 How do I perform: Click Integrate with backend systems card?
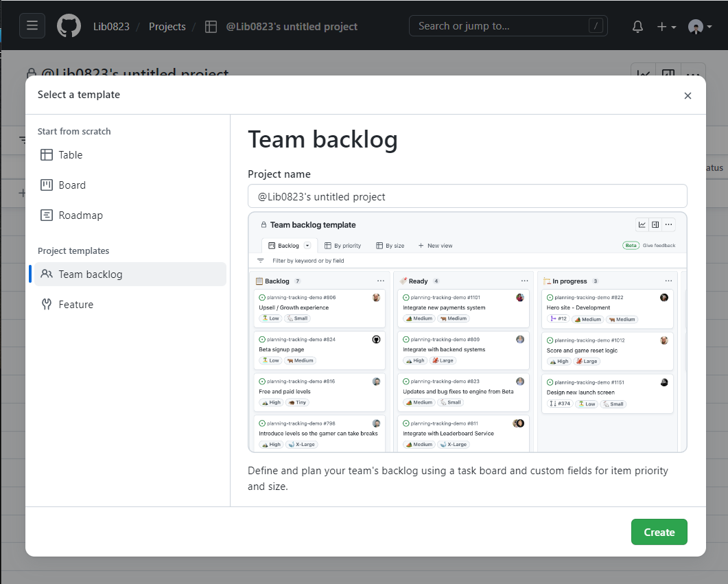[x=463, y=350]
